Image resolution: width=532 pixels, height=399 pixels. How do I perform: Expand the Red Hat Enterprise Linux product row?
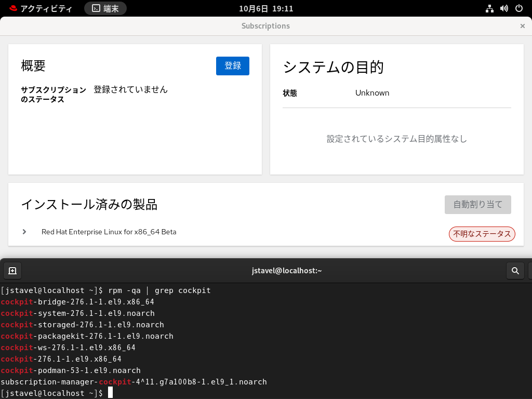point(24,232)
